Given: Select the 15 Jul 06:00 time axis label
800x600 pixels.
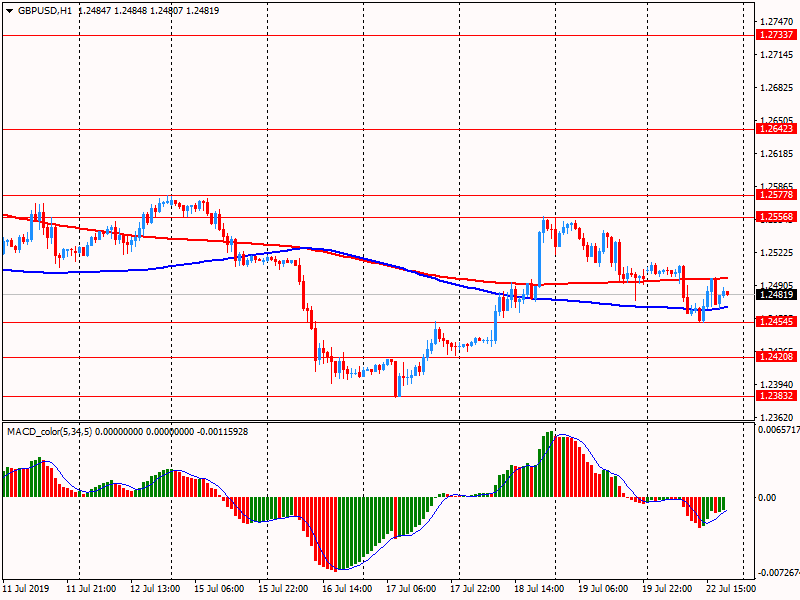Looking at the screenshot, I should coord(219,589).
